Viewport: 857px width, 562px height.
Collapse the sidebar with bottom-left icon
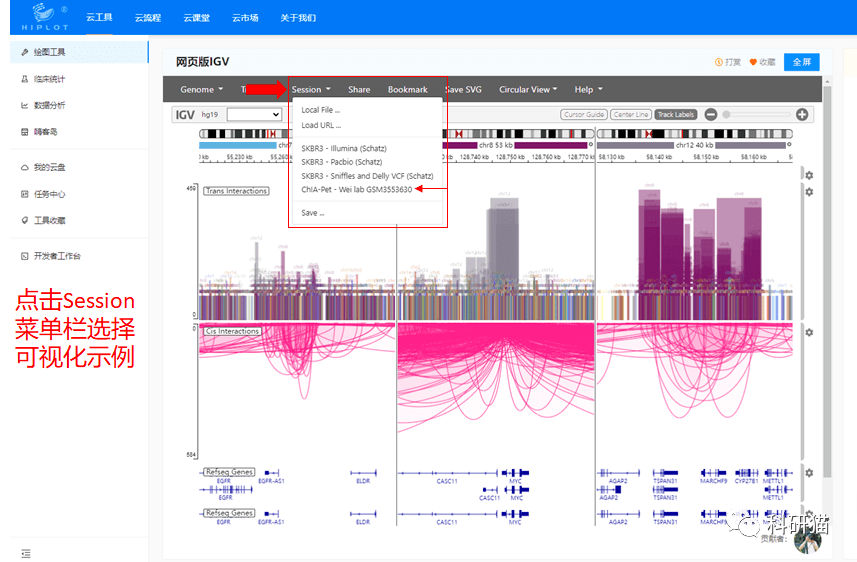point(25,553)
